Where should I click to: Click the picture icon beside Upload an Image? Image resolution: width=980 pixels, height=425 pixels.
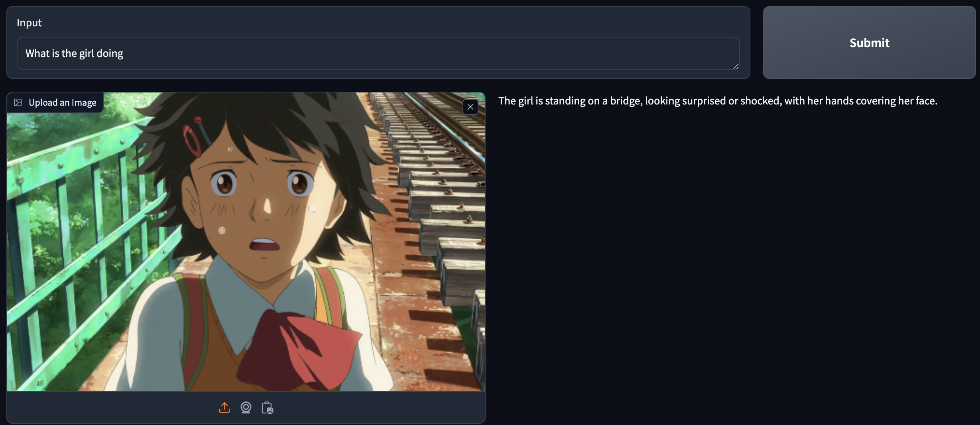(18, 102)
